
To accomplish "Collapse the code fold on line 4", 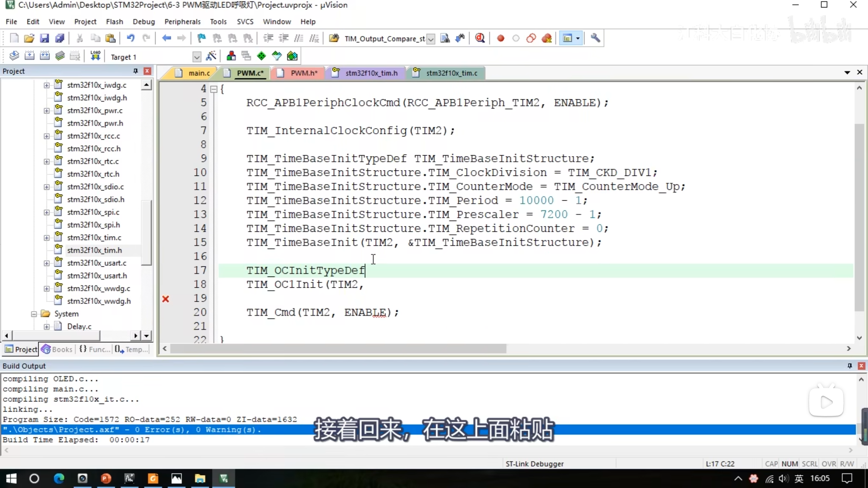I will [214, 89].
